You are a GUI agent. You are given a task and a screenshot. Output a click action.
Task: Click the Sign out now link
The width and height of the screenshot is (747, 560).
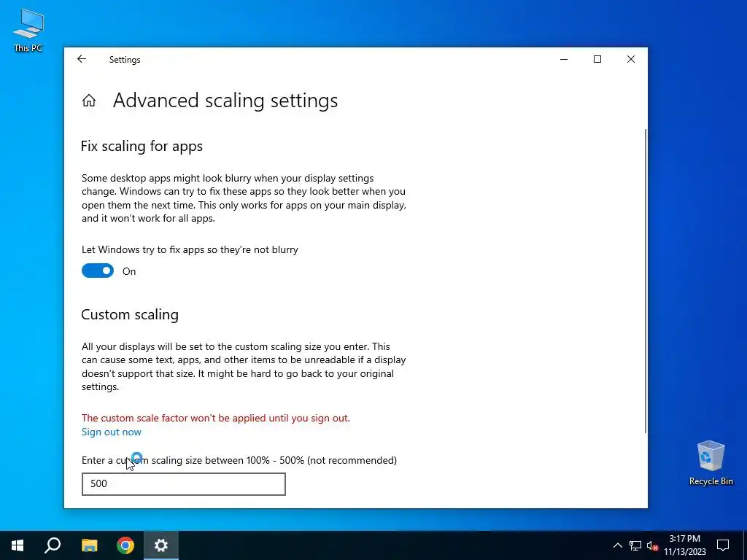click(112, 432)
